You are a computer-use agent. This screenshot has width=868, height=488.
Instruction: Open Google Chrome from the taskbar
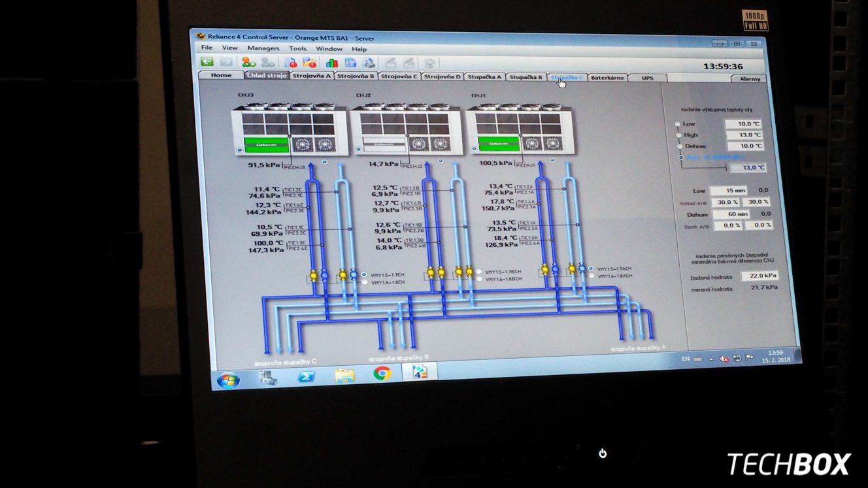pos(382,373)
